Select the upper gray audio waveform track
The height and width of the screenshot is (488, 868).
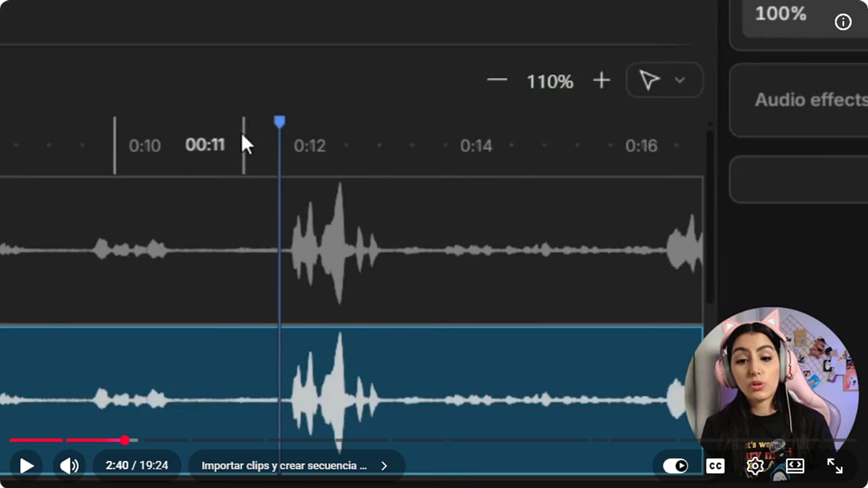(x=351, y=250)
